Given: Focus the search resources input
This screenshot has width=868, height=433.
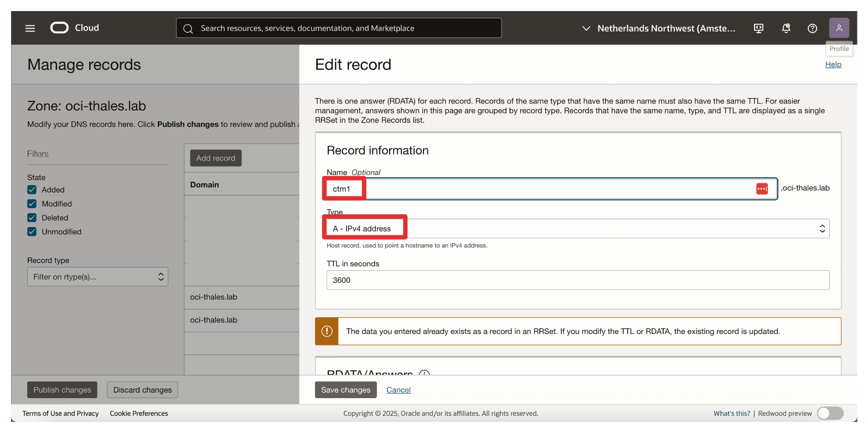Looking at the screenshot, I should click(x=339, y=28).
